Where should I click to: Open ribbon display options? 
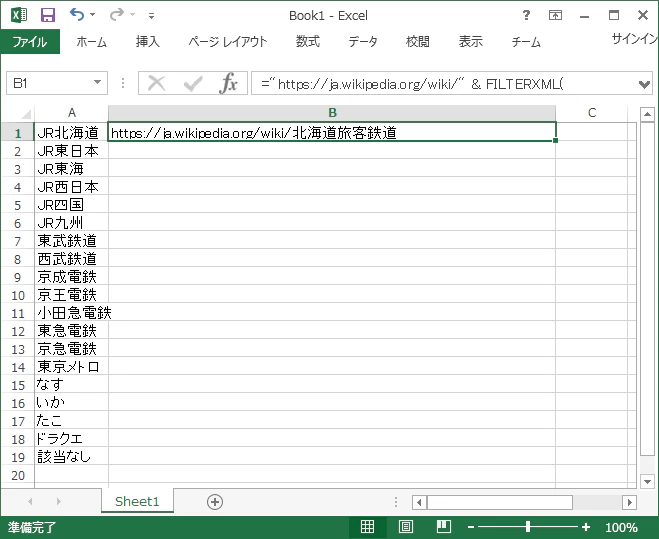[x=555, y=16]
